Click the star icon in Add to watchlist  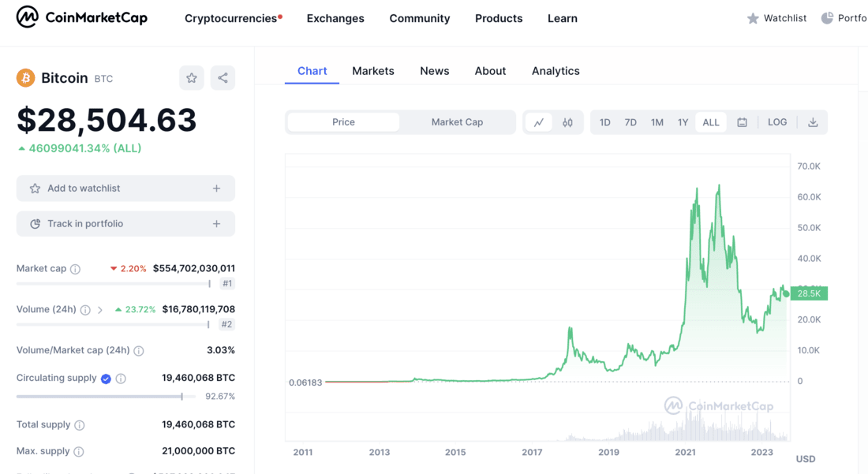[x=35, y=188]
